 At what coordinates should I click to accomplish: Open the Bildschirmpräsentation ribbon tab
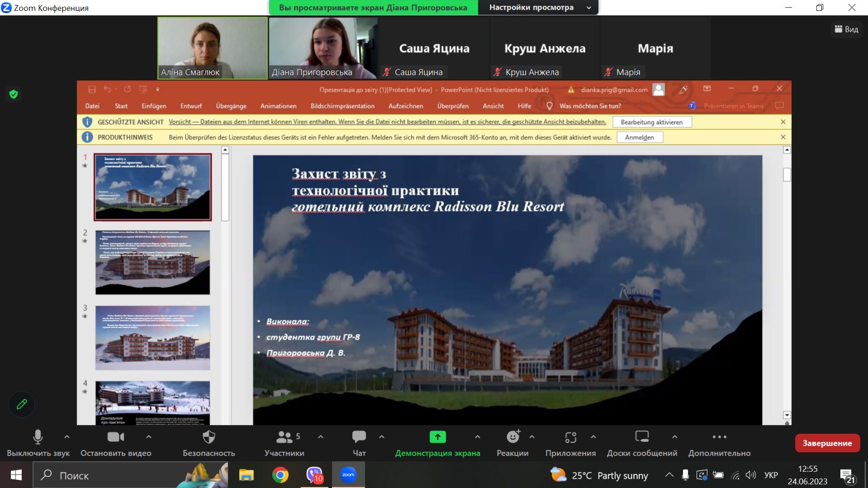coord(342,106)
